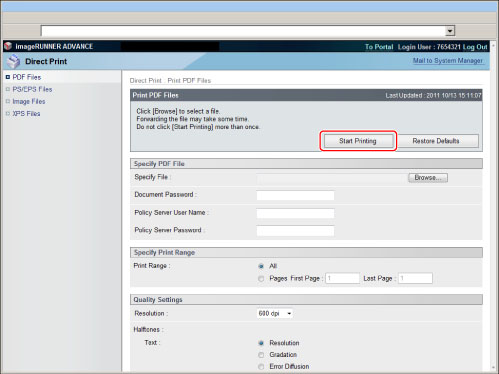
Task: Go to the To Portal link
Action: [x=379, y=47]
